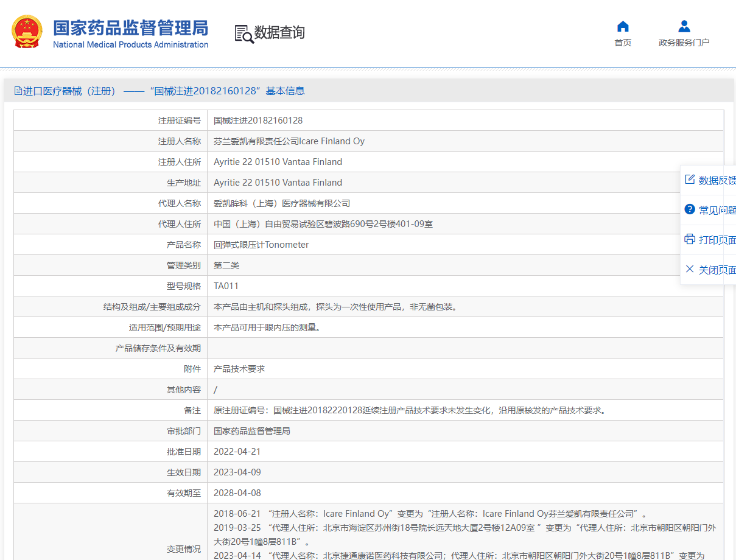Click the 注册人住所 address value

click(278, 162)
